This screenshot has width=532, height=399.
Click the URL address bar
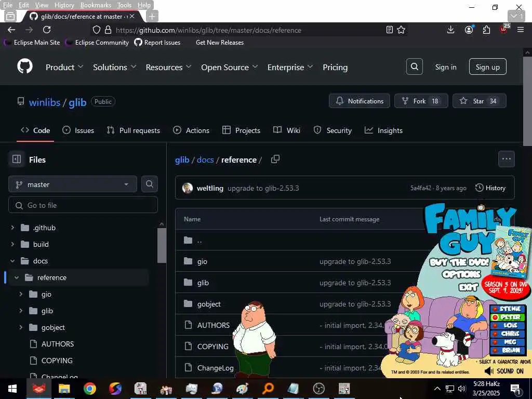[x=249, y=30]
